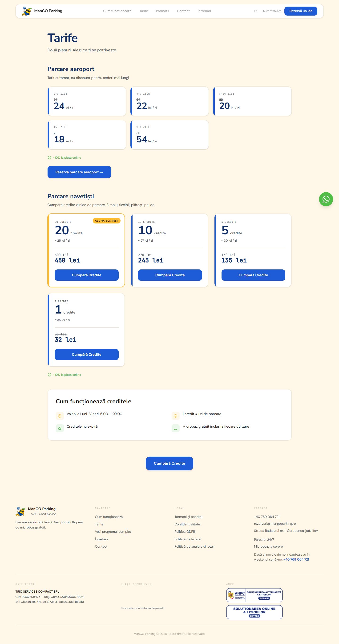Open footer link Întrebări

[101, 539]
